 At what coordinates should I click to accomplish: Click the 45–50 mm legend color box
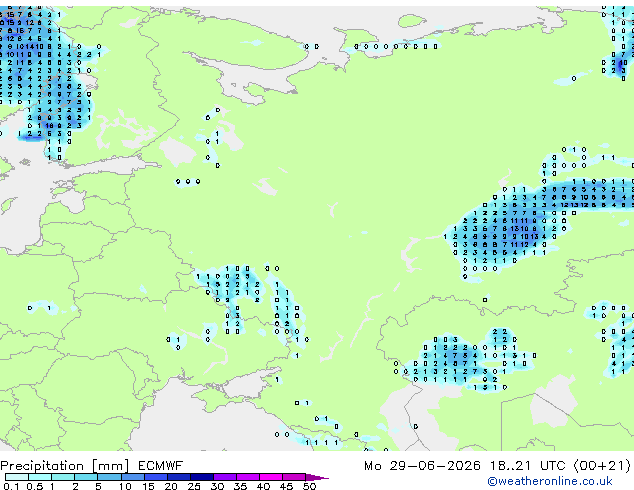click(294, 477)
